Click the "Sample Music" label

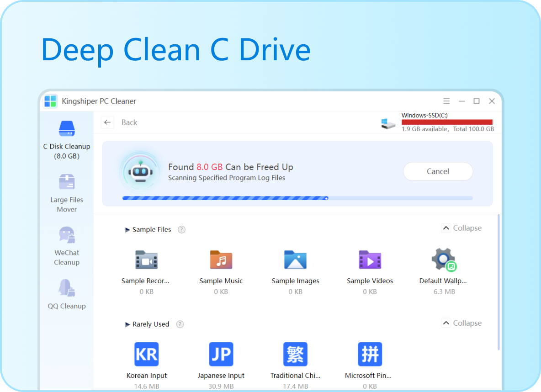coord(221,281)
